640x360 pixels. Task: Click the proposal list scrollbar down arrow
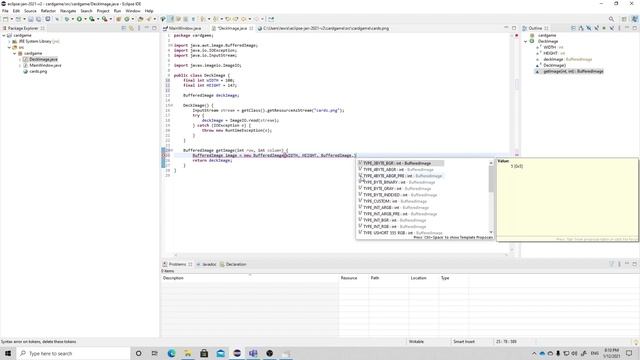(x=491, y=232)
